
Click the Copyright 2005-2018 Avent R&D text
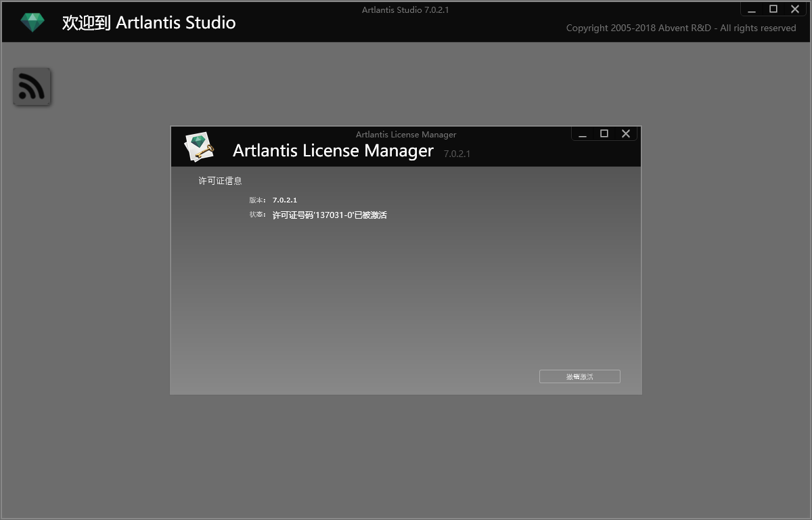pos(681,28)
